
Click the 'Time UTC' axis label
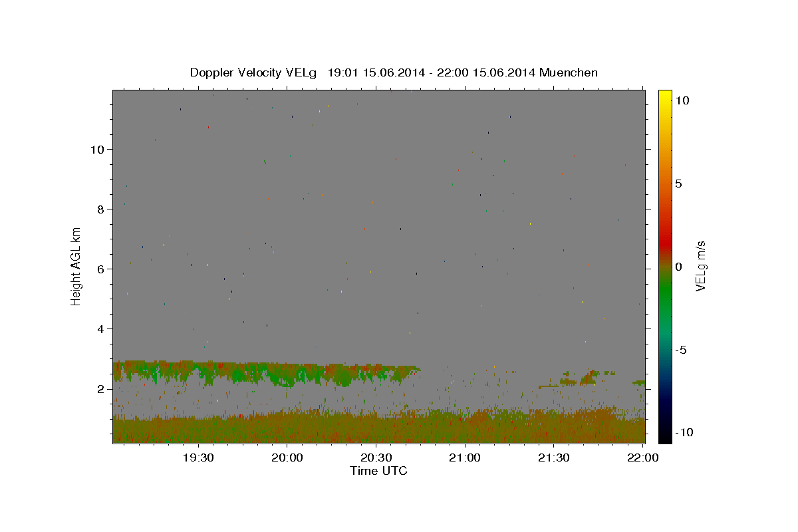point(378,471)
